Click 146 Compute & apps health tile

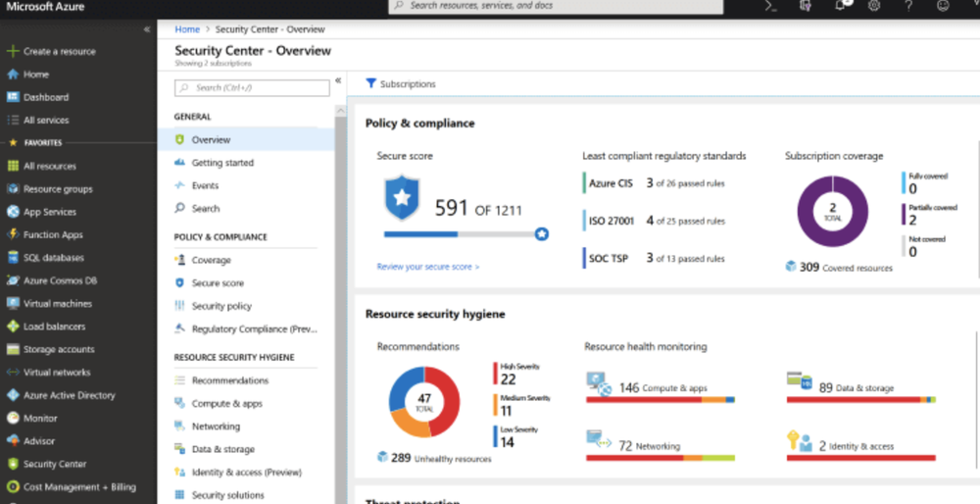660,387
